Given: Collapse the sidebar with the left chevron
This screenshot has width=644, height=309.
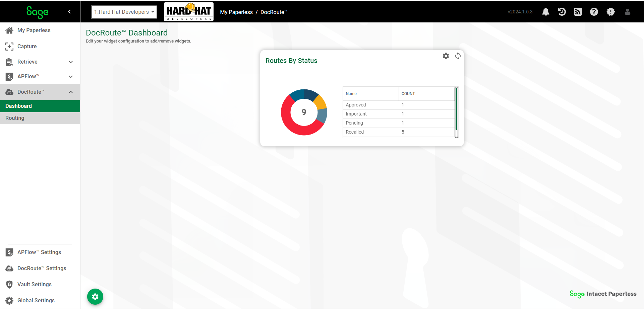Looking at the screenshot, I should (69, 12).
